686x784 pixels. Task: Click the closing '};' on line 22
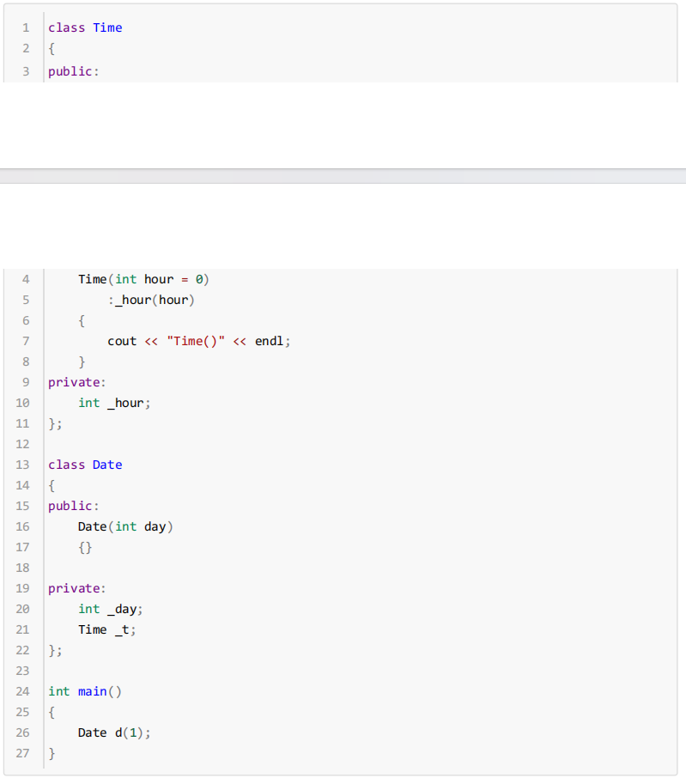[55, 651]
